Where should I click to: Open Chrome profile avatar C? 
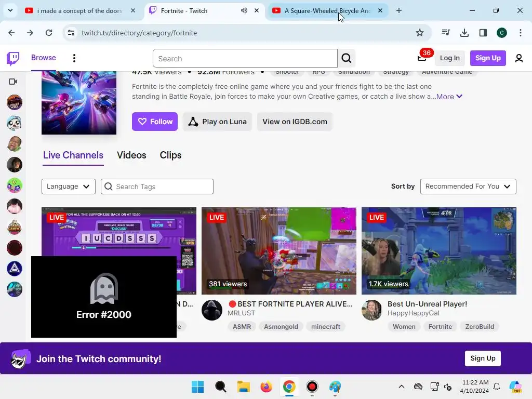click(x=502, y=33)
